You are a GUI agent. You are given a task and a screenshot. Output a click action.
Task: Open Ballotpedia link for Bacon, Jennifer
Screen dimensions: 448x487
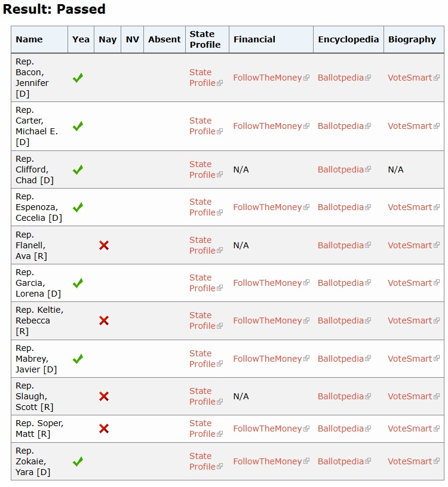coord(344,78)
